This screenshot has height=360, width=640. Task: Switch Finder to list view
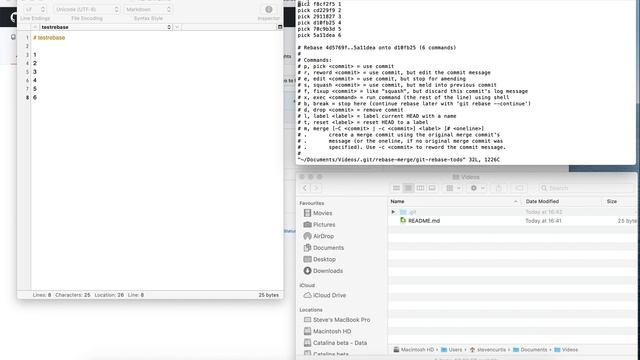(x=408, y=188)
